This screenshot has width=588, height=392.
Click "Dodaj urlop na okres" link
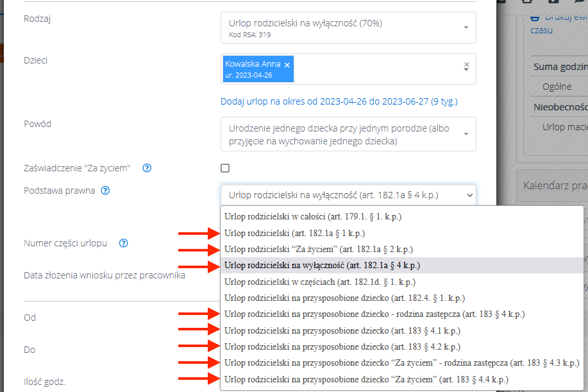(339, 101)
